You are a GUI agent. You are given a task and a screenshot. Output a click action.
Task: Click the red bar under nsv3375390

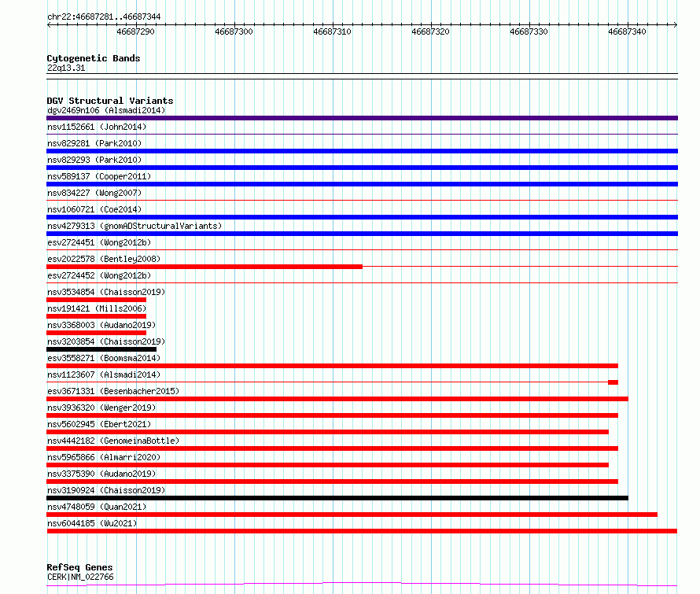coord(332,481)
